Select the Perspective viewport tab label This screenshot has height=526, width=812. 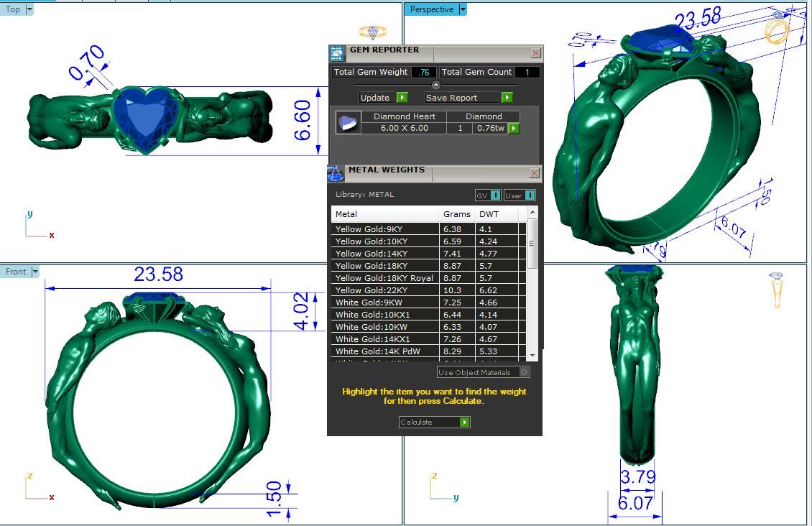coord(432,9)
